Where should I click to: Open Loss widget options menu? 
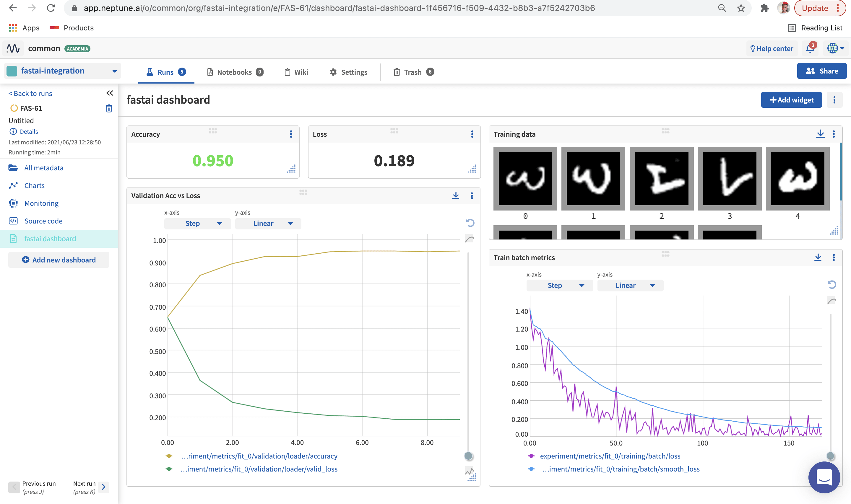472,134
